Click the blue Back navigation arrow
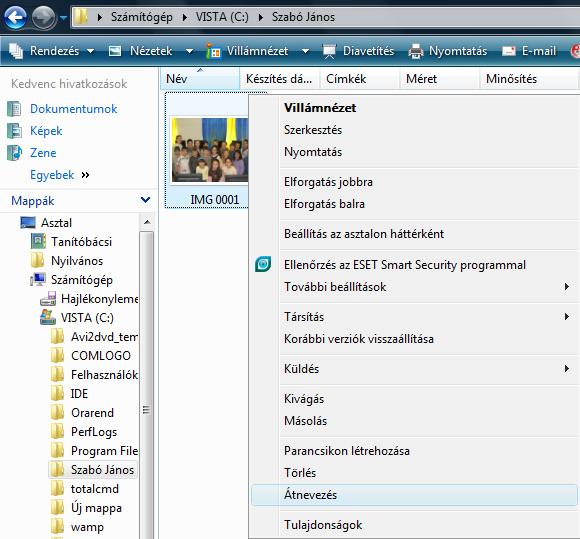 [x=15, y=17]
